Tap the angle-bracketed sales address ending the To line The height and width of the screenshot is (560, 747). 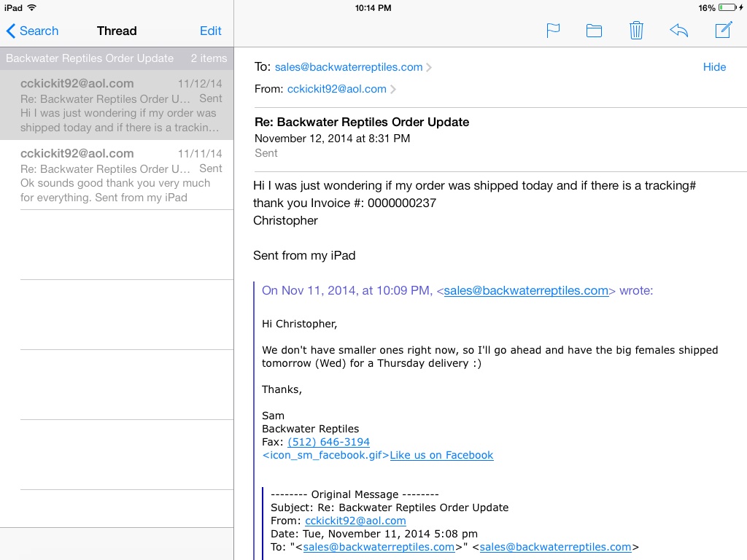point(555,547)
